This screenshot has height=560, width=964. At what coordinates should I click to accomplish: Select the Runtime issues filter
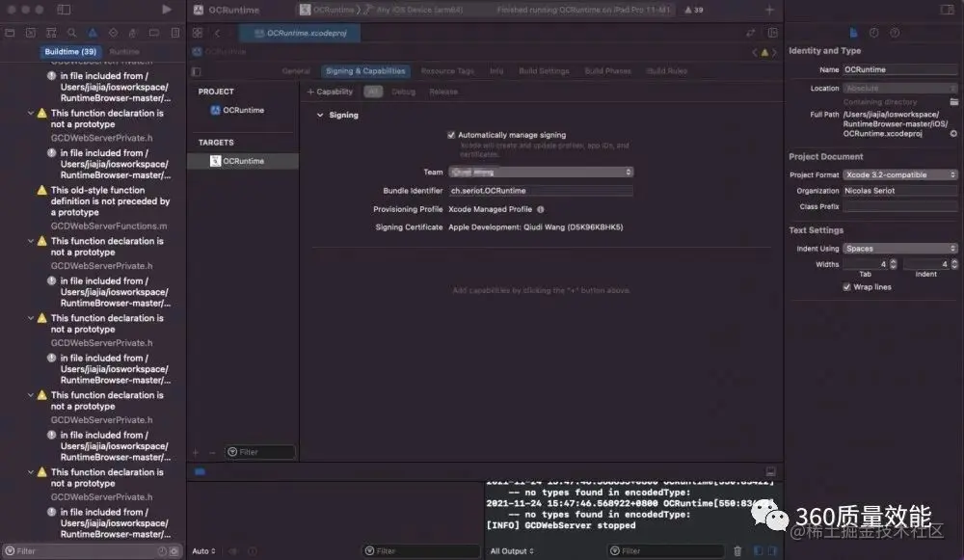(x=124, y=52)
